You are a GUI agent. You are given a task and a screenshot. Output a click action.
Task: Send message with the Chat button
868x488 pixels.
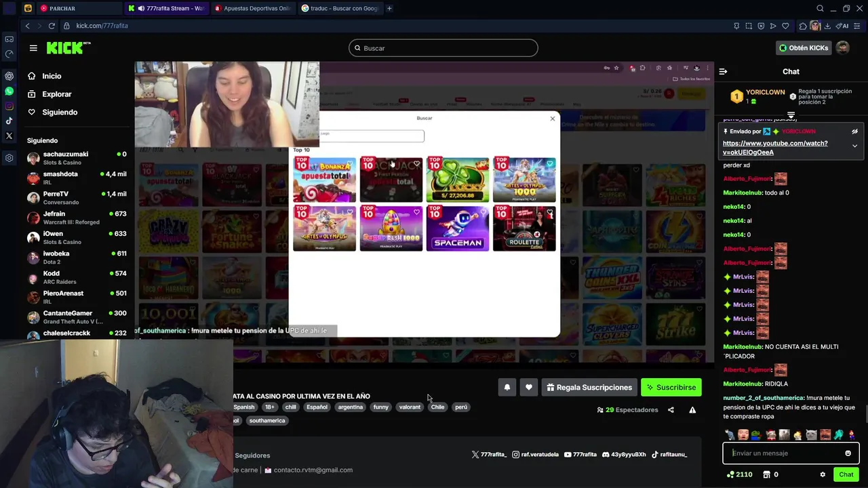pyautogui.click(x=846, y=474)
